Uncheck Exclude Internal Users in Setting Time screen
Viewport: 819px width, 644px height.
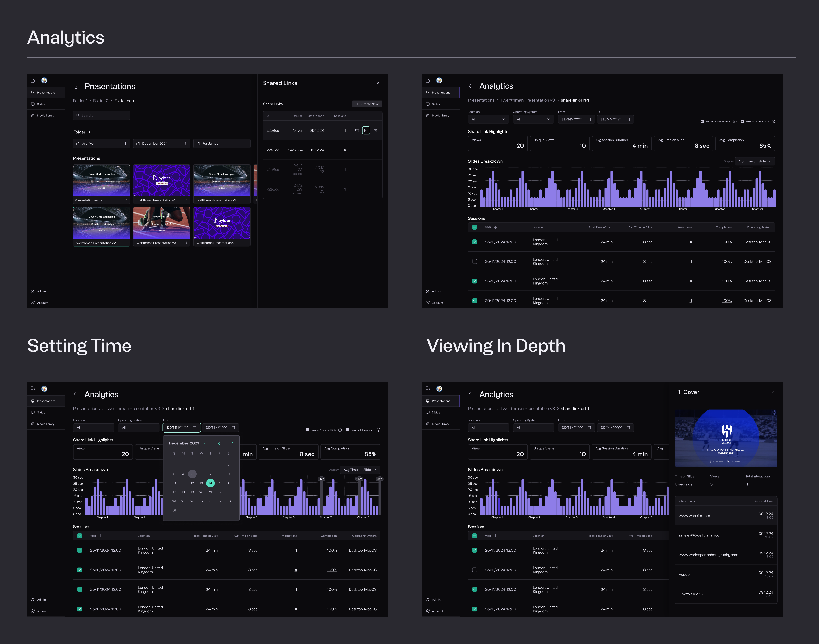pyautogui.click(x=347, y=430)
